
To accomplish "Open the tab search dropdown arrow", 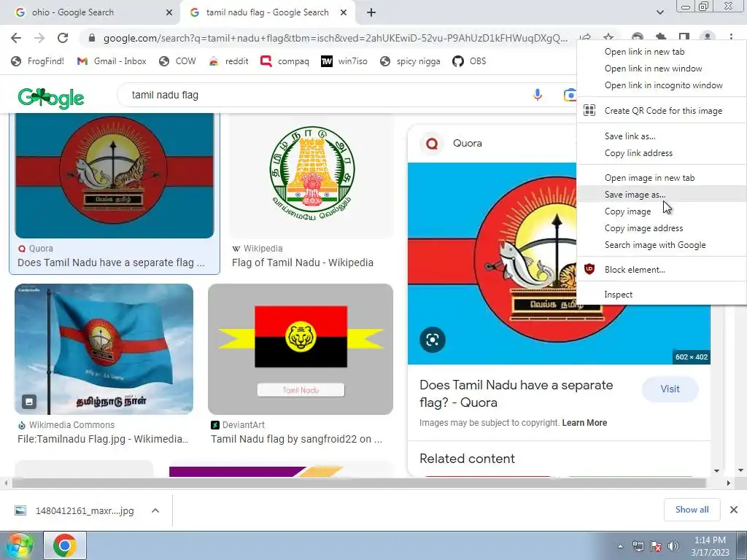I will click(659, 13).
